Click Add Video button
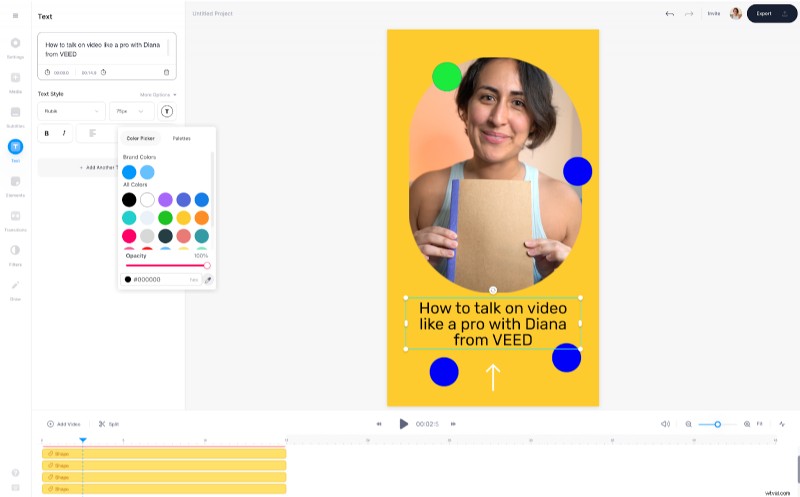This screenshot has height=497, width=800. (x=64, y=424)
